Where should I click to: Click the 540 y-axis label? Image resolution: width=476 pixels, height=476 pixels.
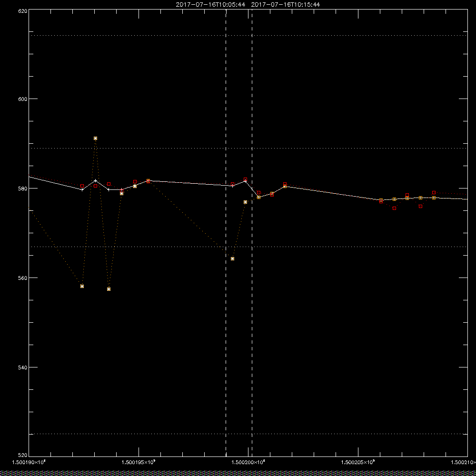pos(23,367)
